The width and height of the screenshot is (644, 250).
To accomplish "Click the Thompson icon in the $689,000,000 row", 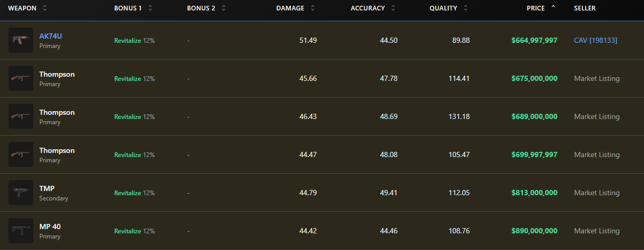I will click(x=21, y=116).
